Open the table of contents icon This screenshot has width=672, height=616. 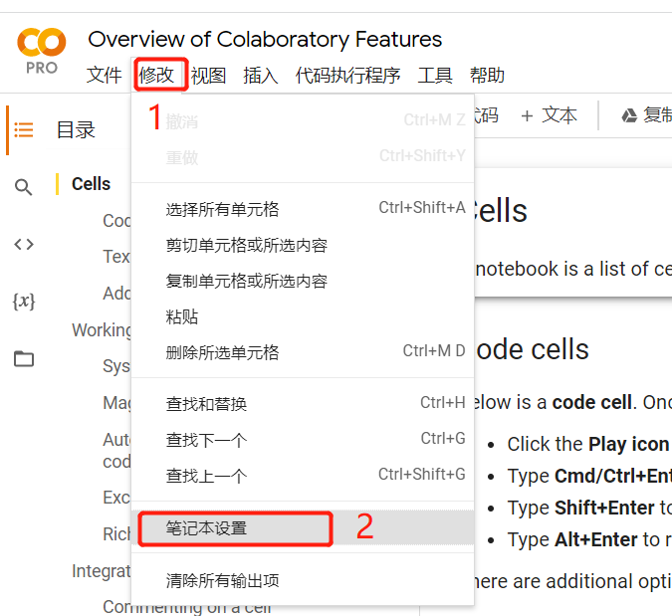[x=24, y=129]
